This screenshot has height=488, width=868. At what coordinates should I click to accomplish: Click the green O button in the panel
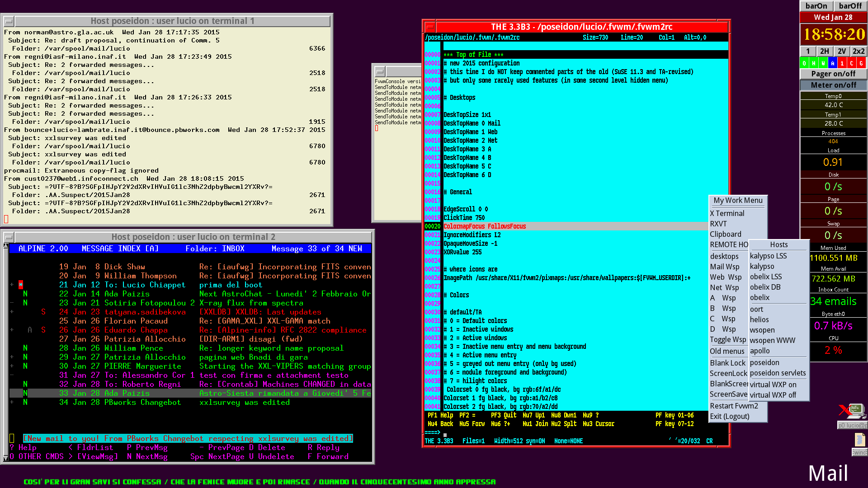(x=804, y=64)
